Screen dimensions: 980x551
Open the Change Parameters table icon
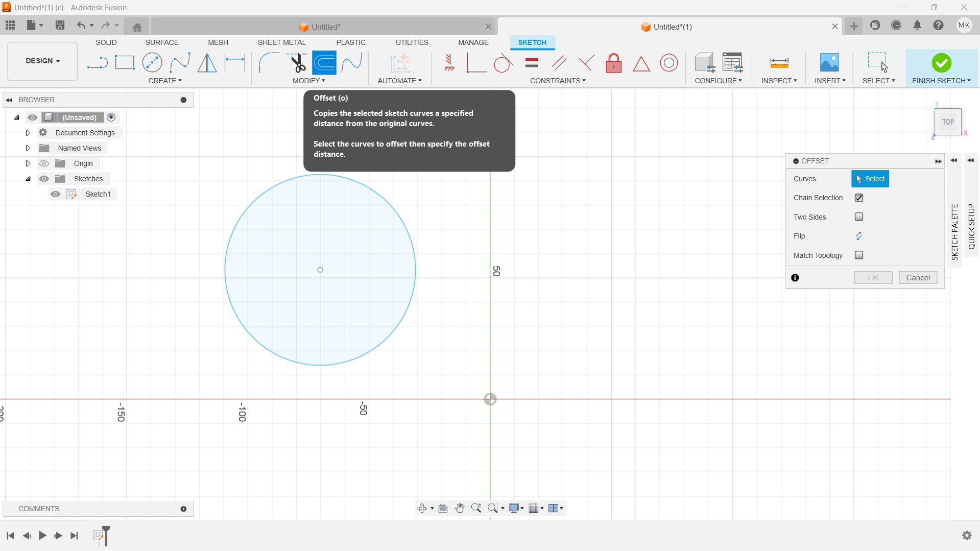pyautogui.click(x=733, y=63)
